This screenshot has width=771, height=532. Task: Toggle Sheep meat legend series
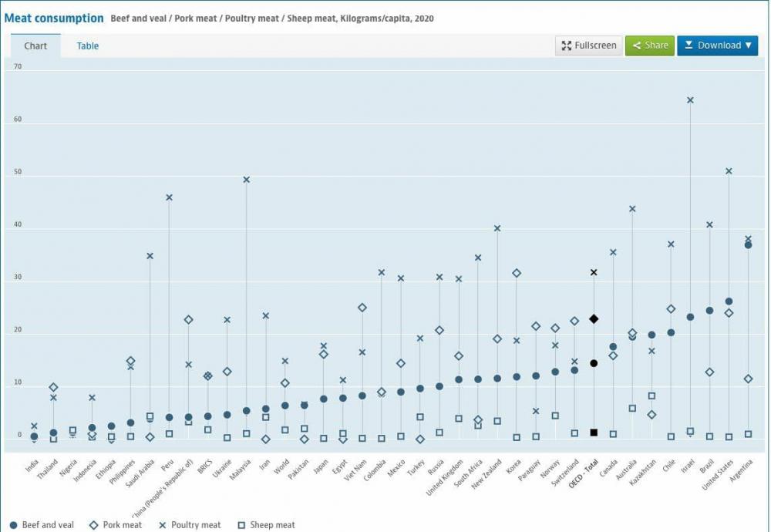266,525
